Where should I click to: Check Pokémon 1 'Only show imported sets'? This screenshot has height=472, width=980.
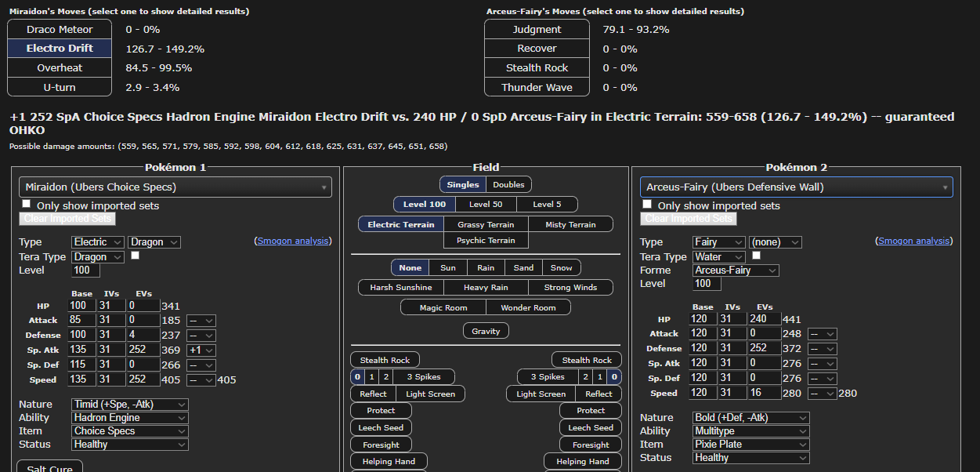tap(27, 205)
